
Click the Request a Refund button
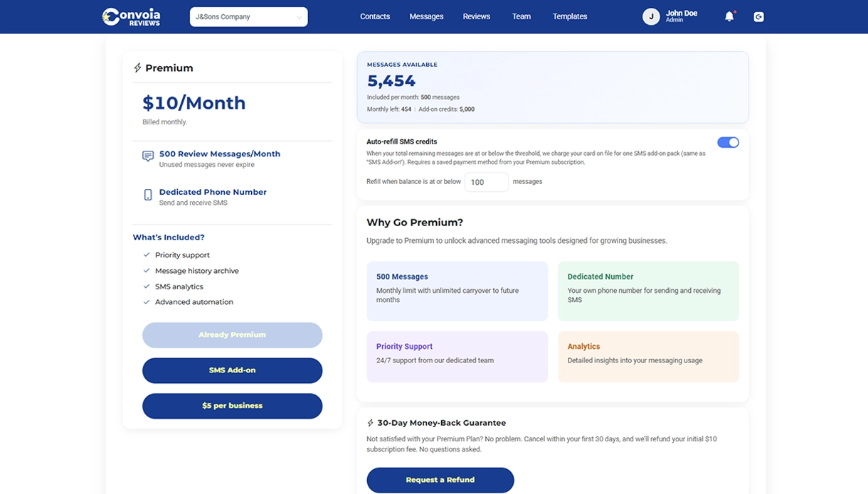point(440,480)
